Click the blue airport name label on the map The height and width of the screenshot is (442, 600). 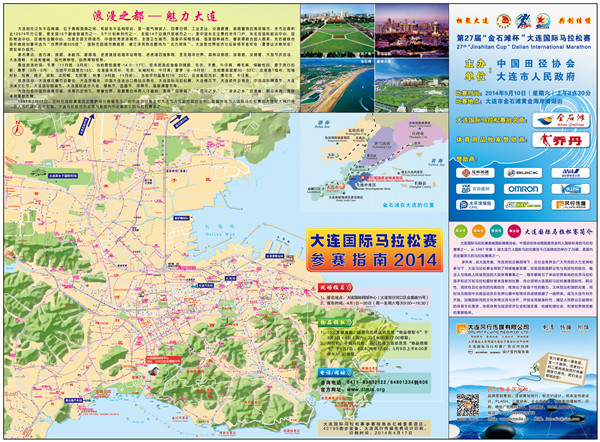[x=63, y=176]
